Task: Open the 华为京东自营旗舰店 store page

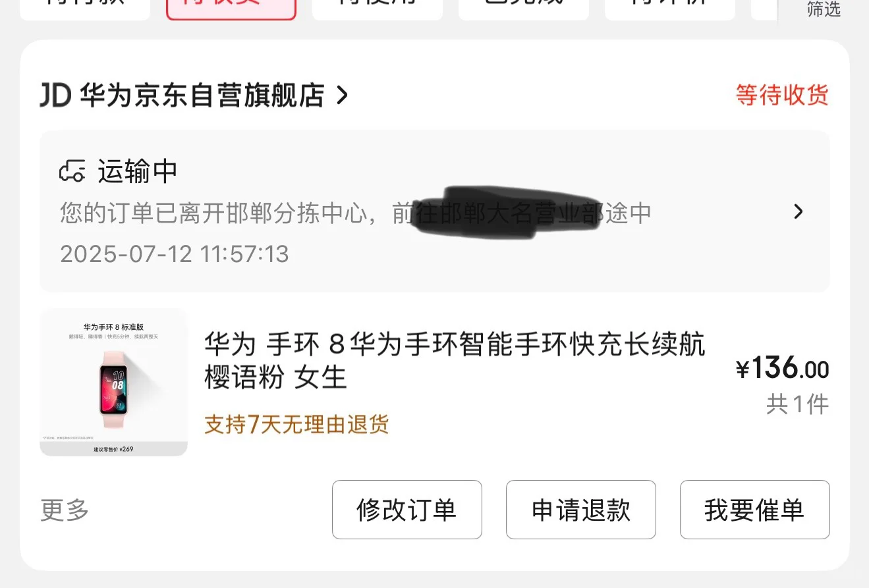Action: (202, 95)
